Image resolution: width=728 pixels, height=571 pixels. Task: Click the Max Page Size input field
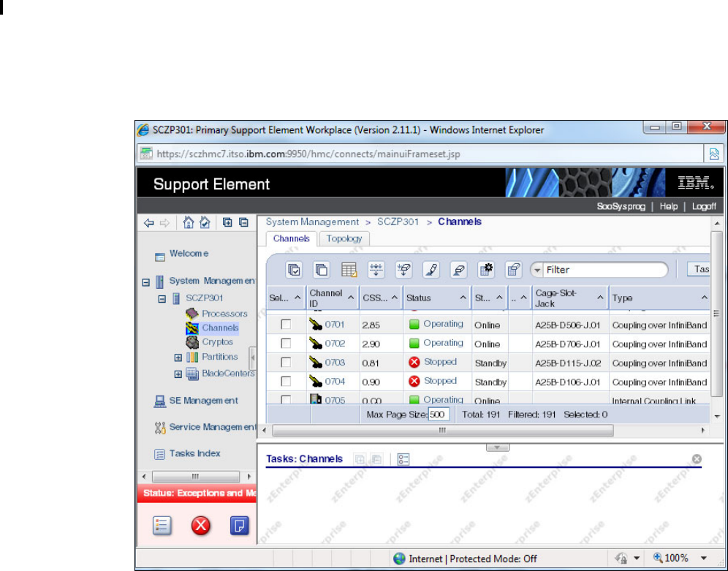tap(439, 414)
